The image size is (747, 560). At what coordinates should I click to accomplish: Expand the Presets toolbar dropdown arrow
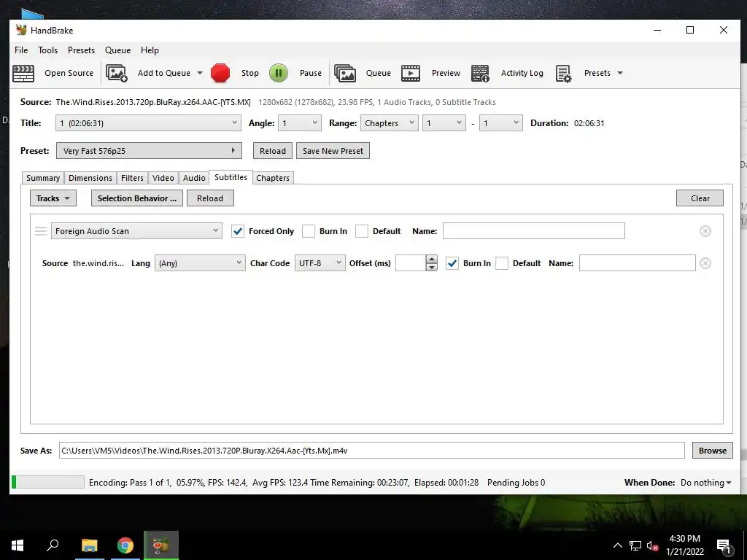620,74
